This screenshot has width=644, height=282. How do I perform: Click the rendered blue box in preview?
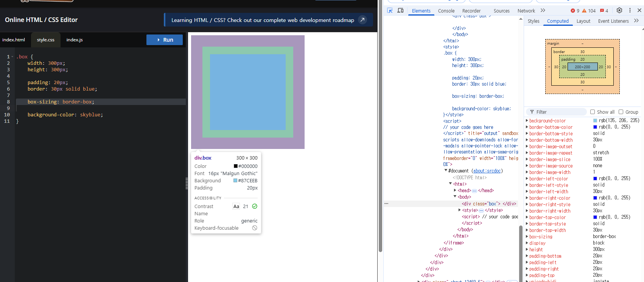pyautogui.click(x=248, y=92)
